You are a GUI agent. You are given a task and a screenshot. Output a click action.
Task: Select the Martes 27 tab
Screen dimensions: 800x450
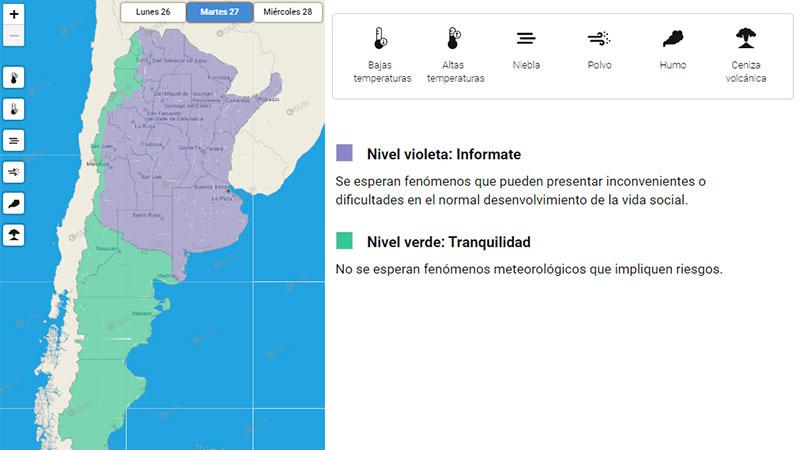click(x=220, y=12)
